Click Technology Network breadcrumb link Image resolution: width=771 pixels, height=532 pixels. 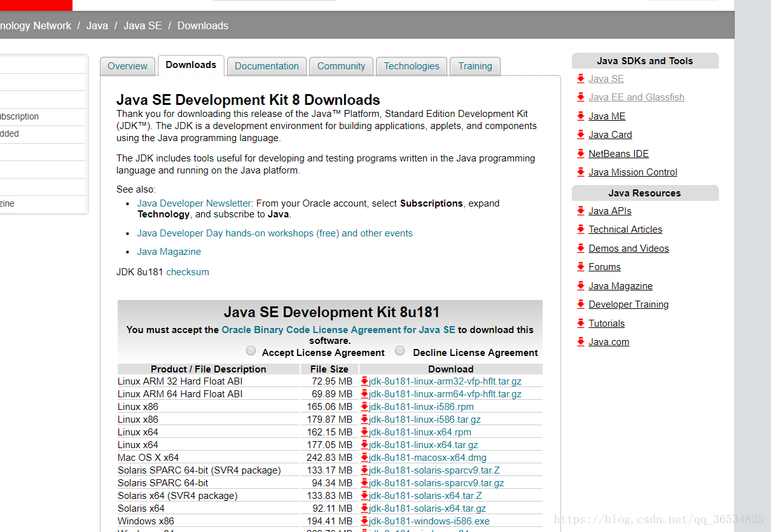coord(36,26)
